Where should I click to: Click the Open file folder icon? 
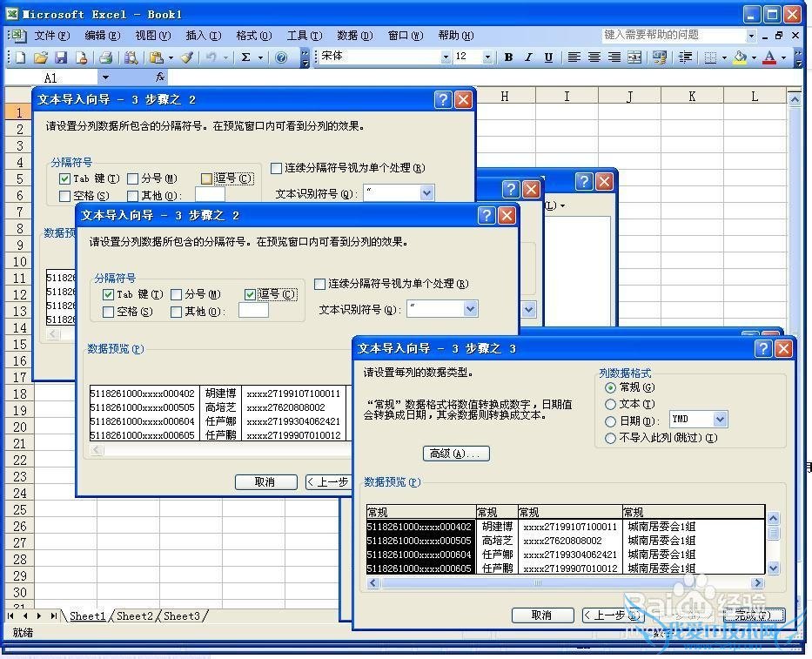40,57
